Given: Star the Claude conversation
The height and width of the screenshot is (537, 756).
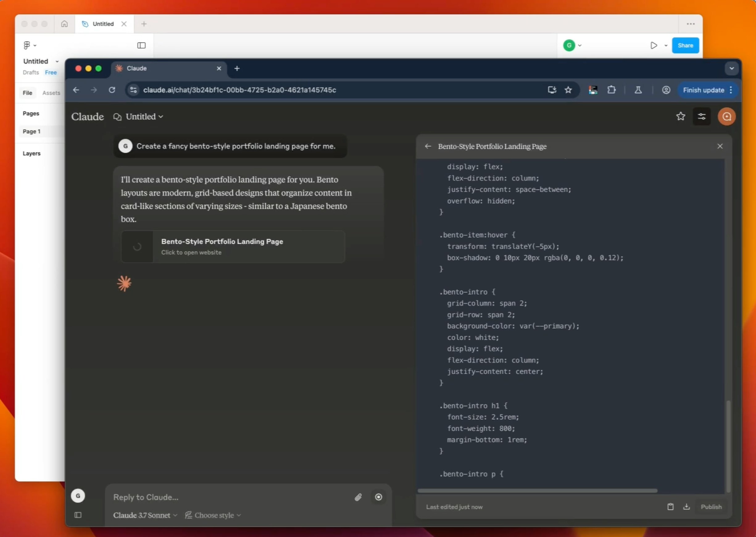Looking at the screenshot, I should tap(681, 116).
